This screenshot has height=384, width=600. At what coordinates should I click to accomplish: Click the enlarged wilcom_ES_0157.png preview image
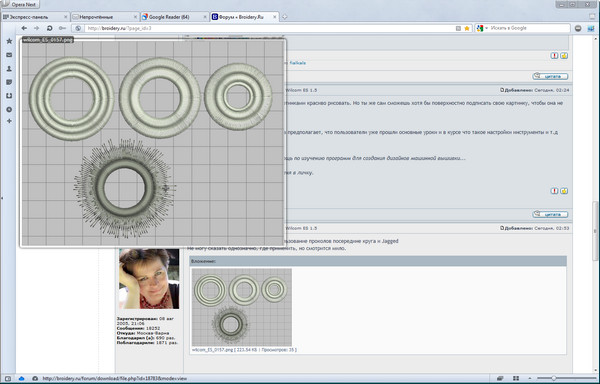tap(152, 143)
